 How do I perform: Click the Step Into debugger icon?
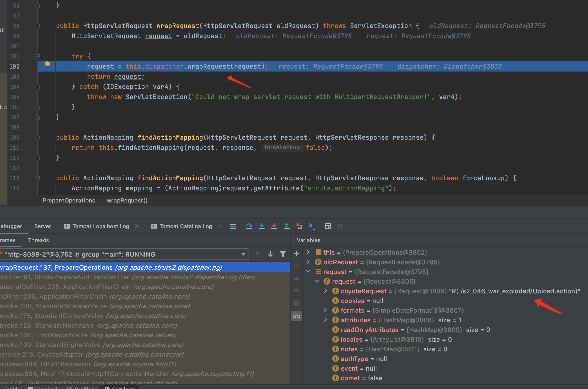point(261,226)
